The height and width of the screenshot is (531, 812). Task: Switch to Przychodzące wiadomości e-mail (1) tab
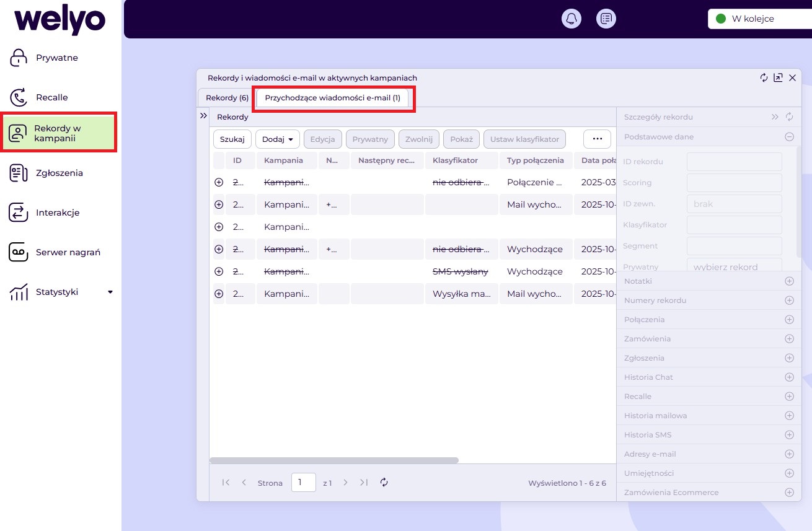(333, 98)
